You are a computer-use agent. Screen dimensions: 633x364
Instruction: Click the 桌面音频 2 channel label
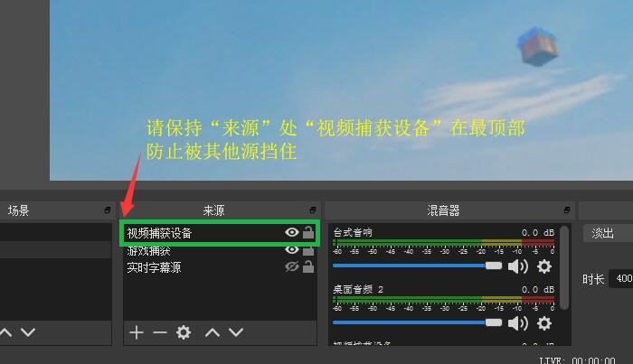358,289
